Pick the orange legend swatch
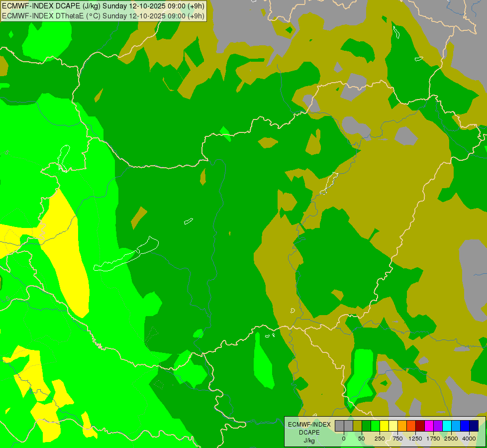The width and height of the screenshot is (487, 448). pos(402,426)
